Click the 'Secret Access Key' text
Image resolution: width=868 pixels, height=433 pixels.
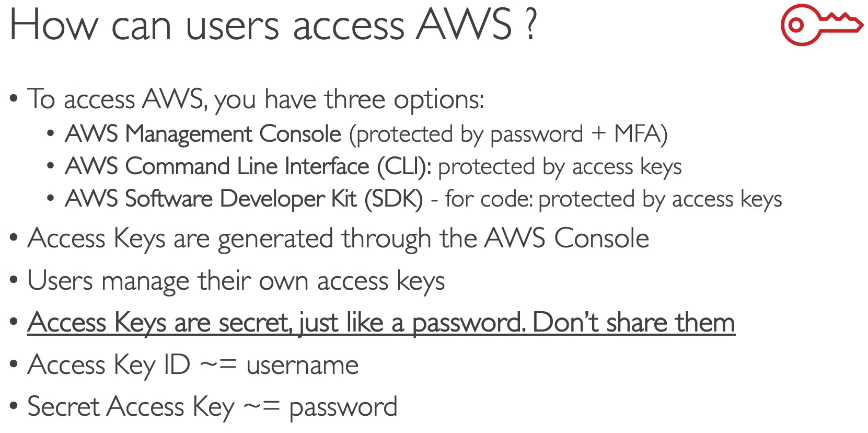point(131,407)
